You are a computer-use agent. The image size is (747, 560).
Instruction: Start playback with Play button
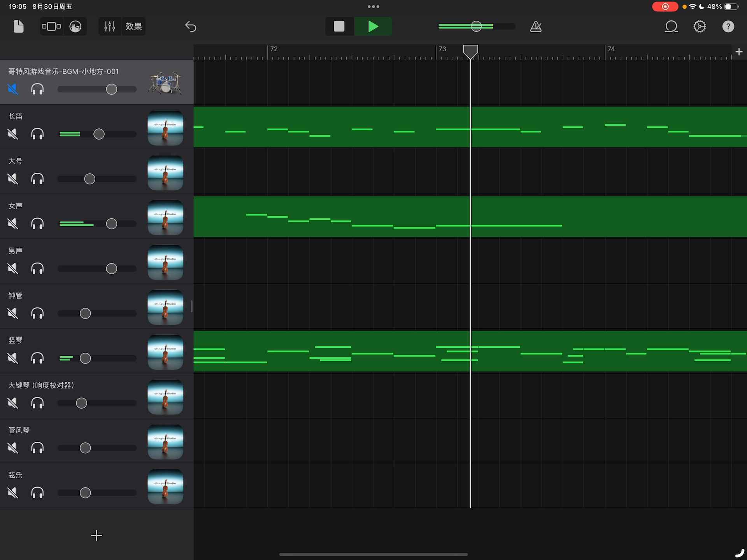pyautogui.click(x=373, y=26)
